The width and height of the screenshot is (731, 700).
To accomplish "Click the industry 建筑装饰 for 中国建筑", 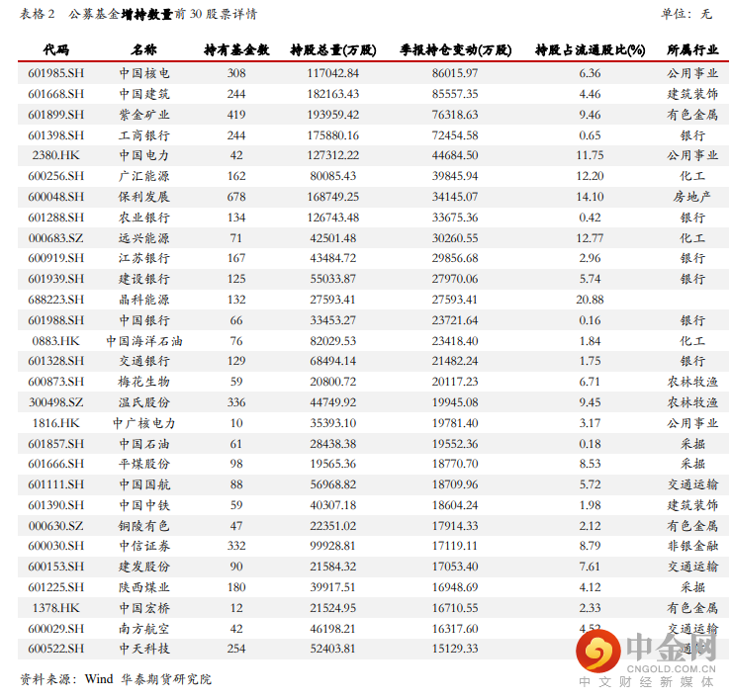I will [692, 94].
